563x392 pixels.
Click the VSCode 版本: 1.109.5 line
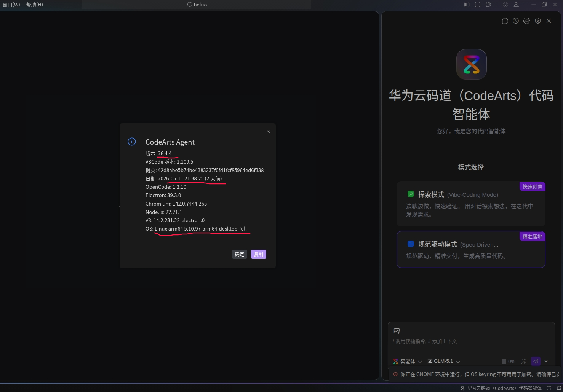click(x=169, y=162)
